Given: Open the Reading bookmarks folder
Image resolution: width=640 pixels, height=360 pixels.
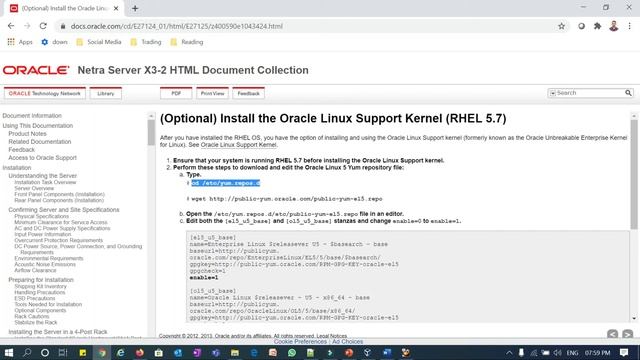Looking at the screenshot, I should [187, 42].
